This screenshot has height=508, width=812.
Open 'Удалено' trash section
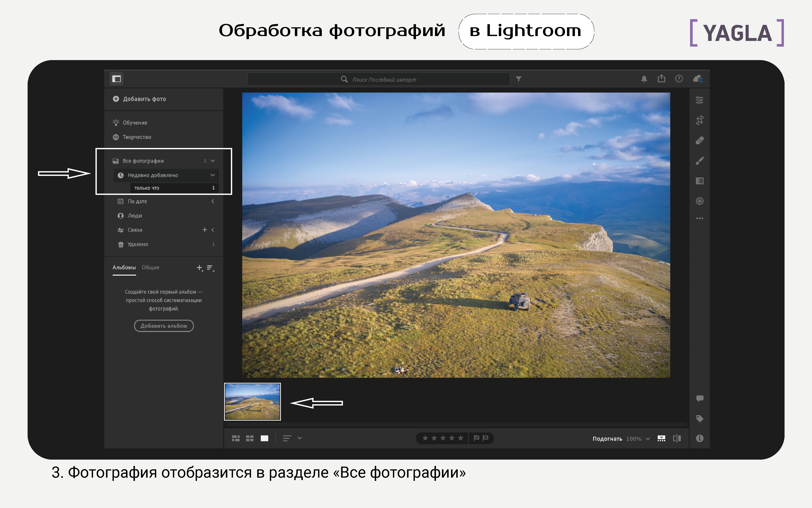[x=133, y=244]
